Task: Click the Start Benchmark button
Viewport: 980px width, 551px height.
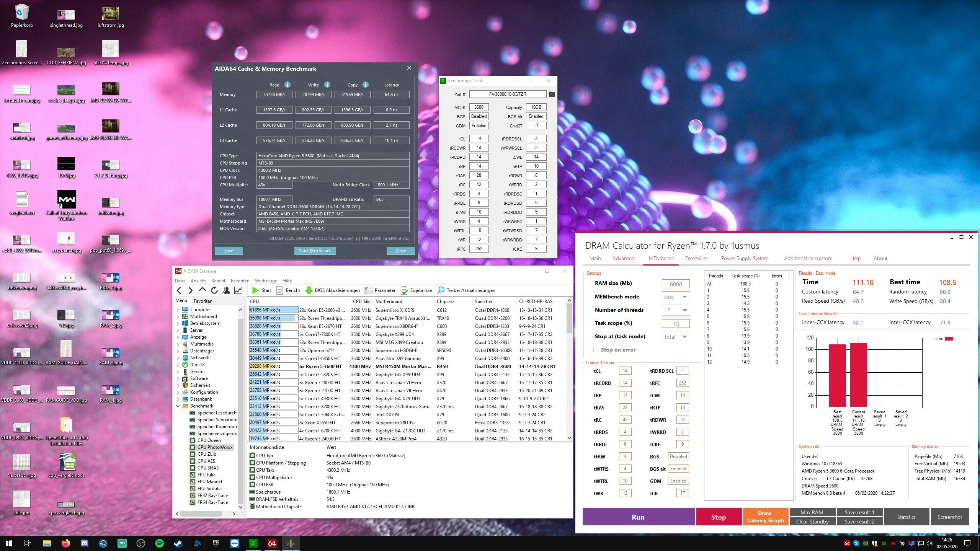Action: pos(315,251)
